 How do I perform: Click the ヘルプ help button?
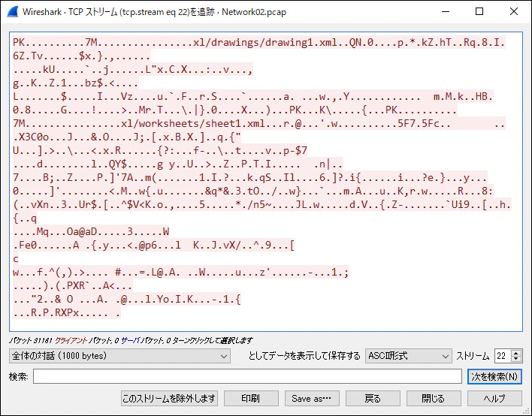[494, 399]
